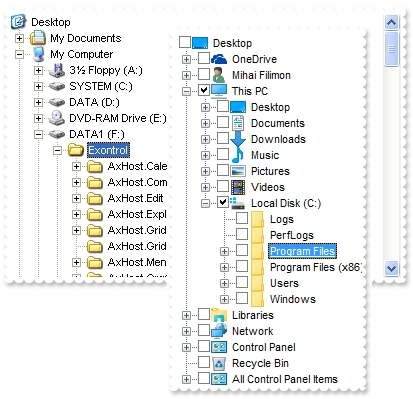
Task: Click the Recycle Bin icon
Action: point(219,363)
